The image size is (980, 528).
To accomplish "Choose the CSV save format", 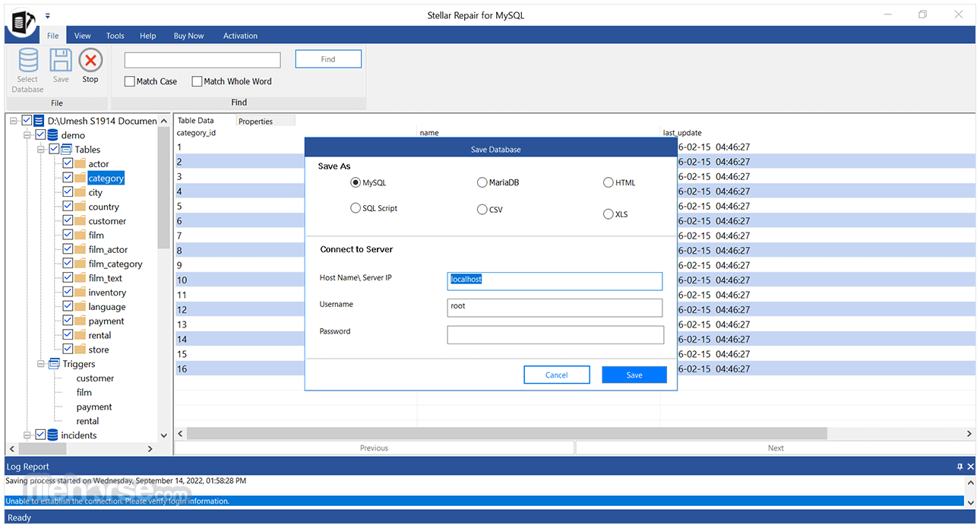I will coord(482,210).
